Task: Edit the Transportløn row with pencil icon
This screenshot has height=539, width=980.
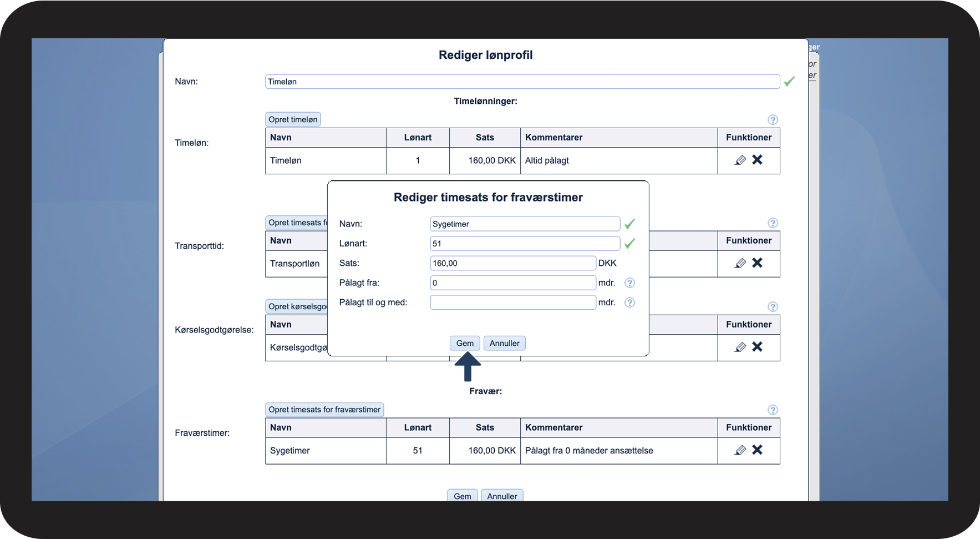Action: point(740,264)
